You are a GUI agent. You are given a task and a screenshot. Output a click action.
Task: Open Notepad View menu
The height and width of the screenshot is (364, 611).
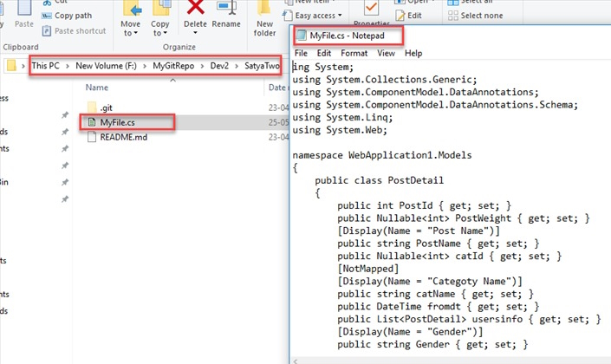tap(386, 53)
